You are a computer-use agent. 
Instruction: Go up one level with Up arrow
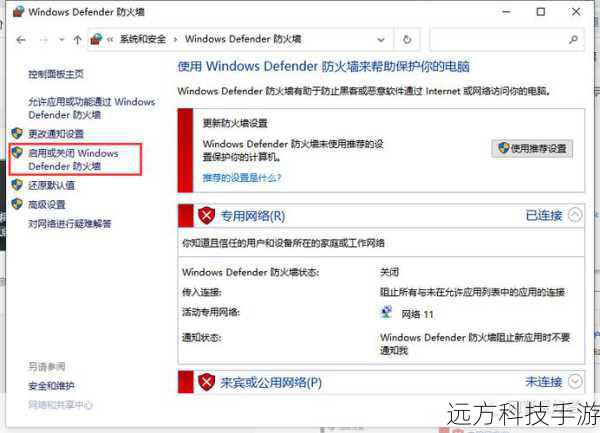[x=77, y=40]
